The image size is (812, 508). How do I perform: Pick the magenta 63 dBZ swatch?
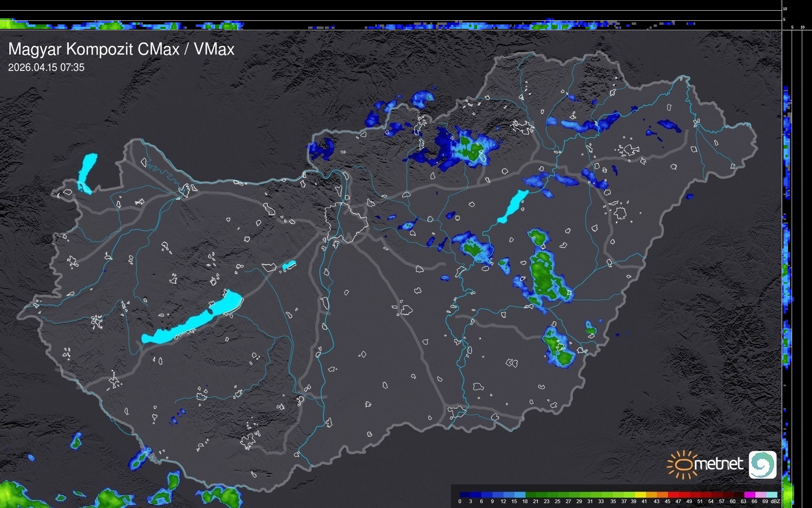pos(749,495)
